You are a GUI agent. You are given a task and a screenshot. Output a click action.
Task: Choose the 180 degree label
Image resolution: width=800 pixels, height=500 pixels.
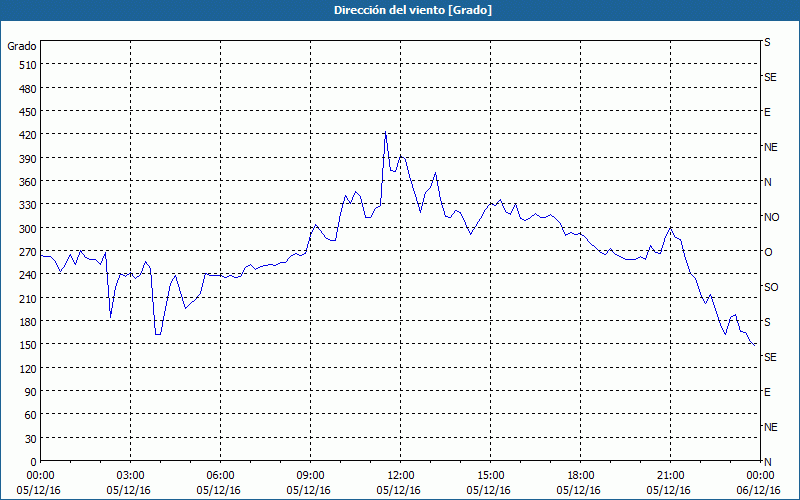(x=29, y=322)
